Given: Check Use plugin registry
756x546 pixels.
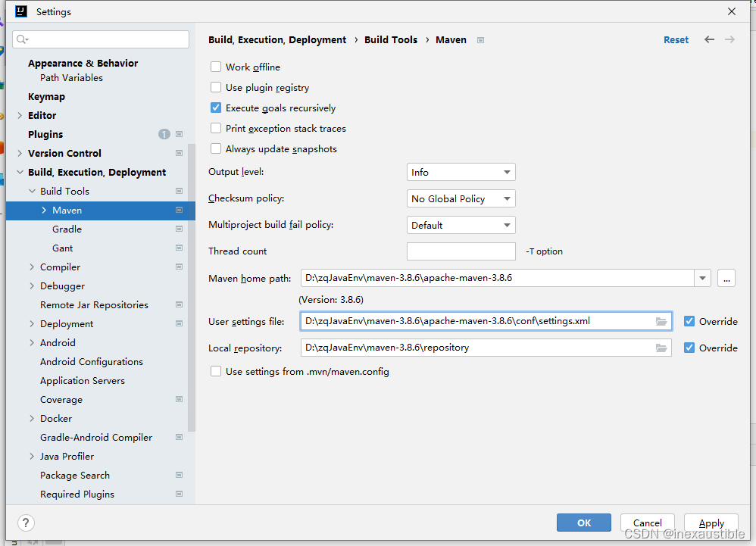Looking at the screenshot, I should (x=216, y=87).
